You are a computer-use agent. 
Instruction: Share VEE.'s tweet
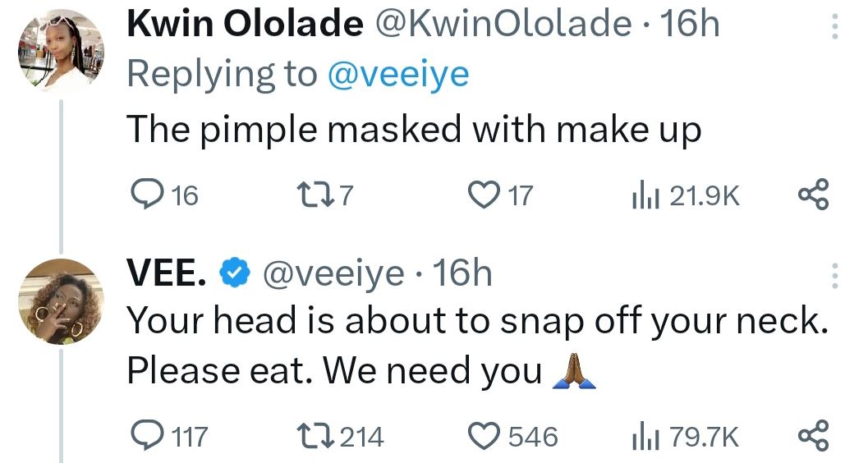(x=813, y=436)
